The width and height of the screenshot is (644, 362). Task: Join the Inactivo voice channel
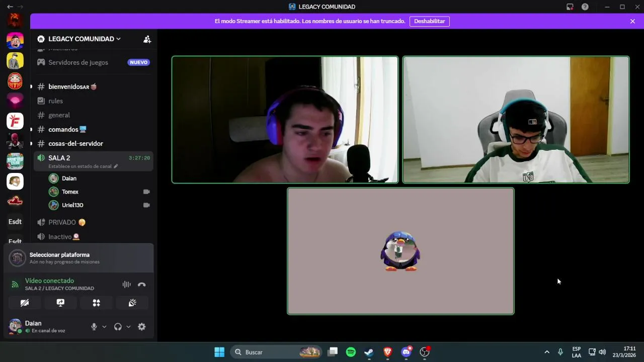94,237
